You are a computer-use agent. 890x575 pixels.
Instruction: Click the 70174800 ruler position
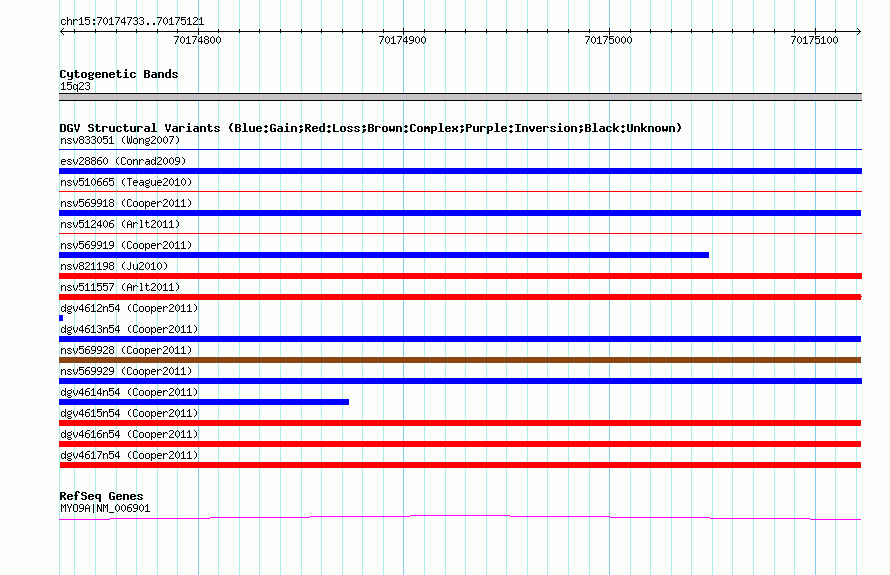[198, 40]
